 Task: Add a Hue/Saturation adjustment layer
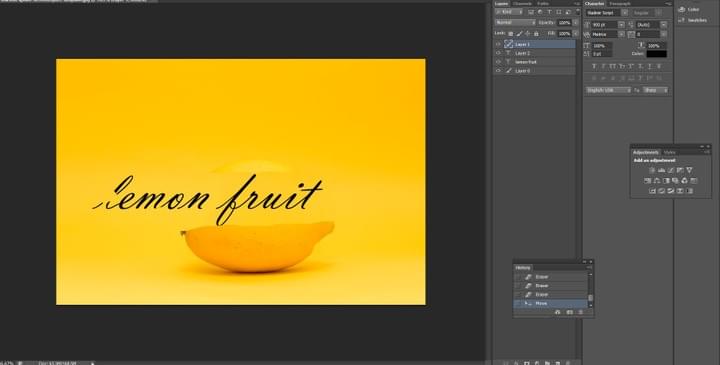tap(647, 181)
